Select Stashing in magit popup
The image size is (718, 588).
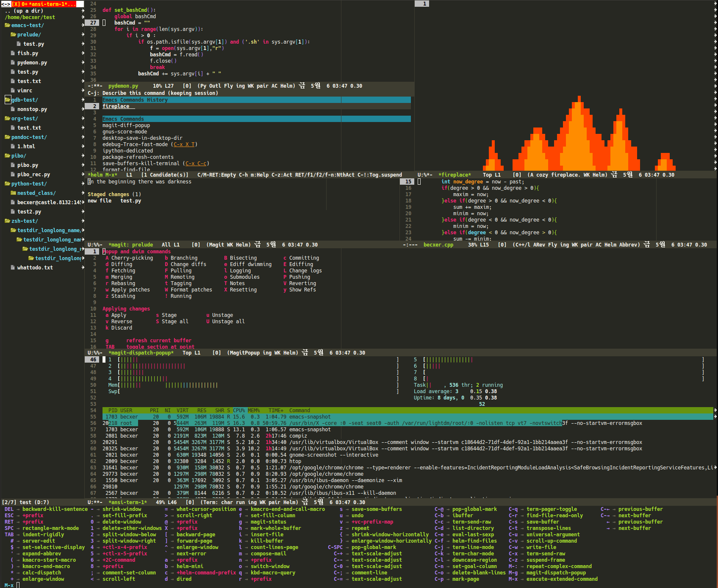click(x=123, y=296)
